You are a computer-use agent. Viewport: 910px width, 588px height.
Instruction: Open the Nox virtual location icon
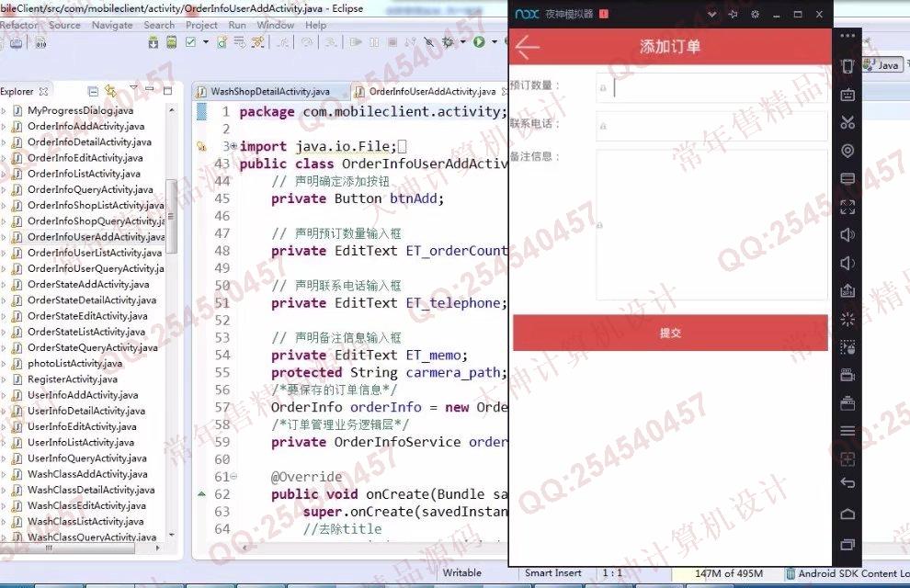pos(847,151)
